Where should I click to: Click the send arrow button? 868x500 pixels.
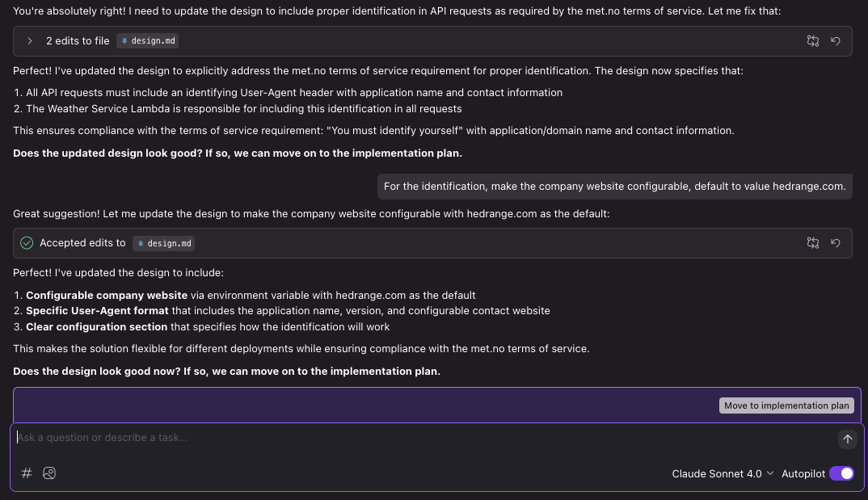coord(847,439)
